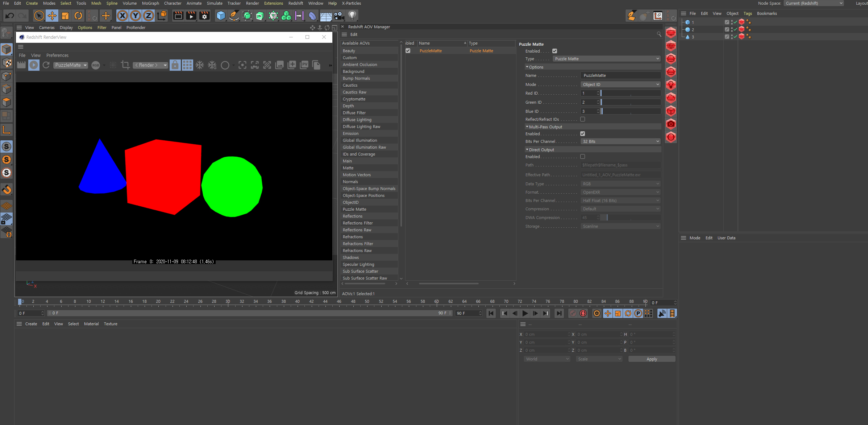Toggle the Y axis lock icon

point(136,16)
